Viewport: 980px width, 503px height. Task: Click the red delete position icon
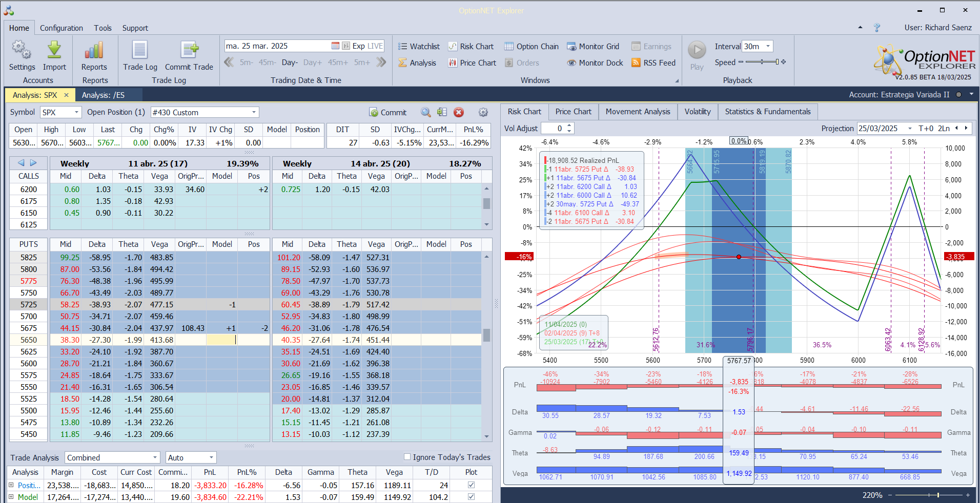click(x=459, y=112)
